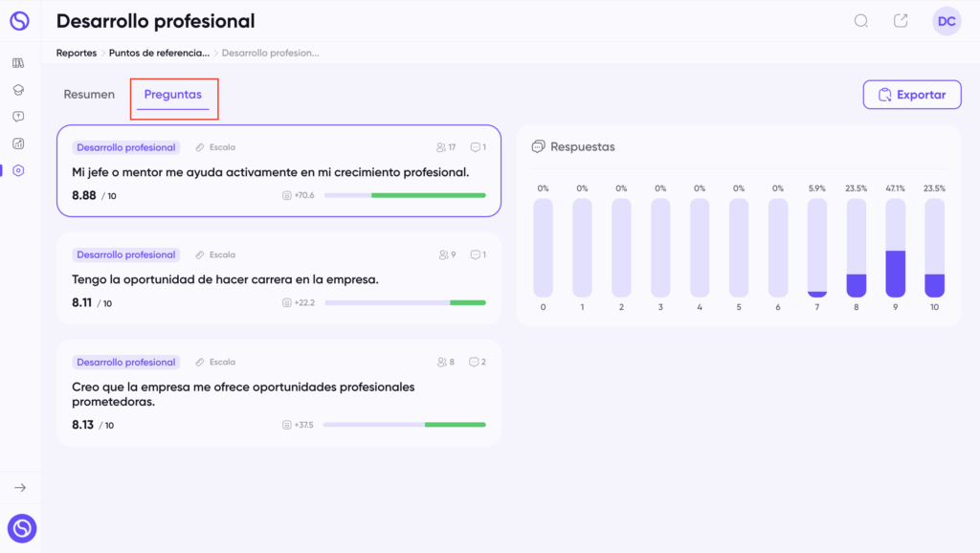Select the settings hexagon sidebar icon
The height and width of the screenshot is (553, 980).
tap(18, 170)
